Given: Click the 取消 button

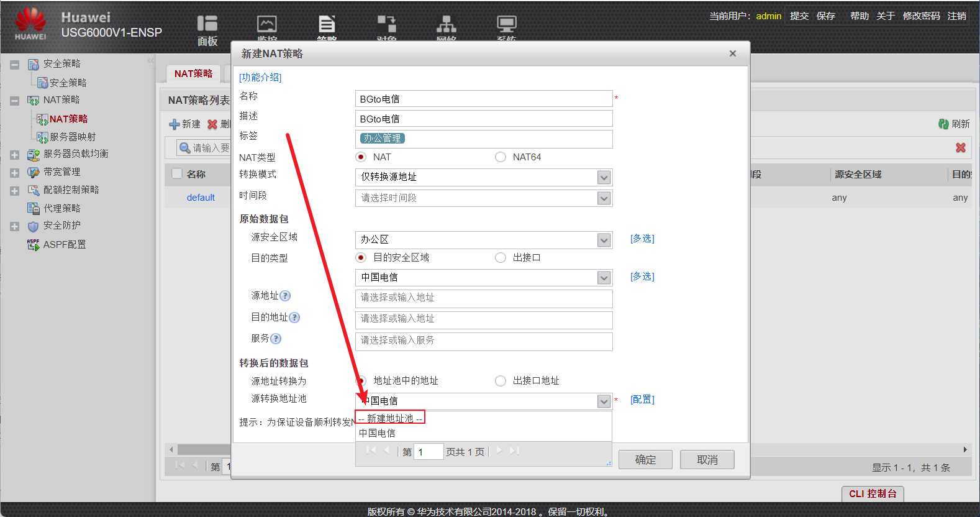Looking at the screenshot, I should pos(707,460).
